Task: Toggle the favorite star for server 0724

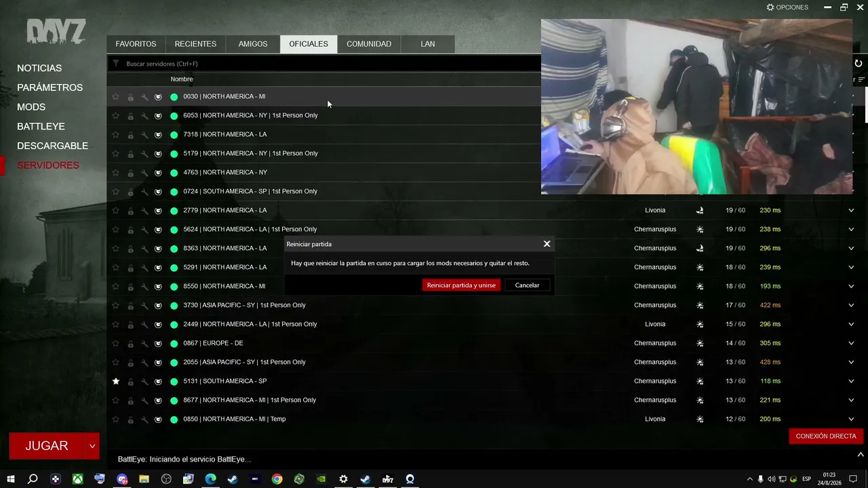Action: point(116,192)
